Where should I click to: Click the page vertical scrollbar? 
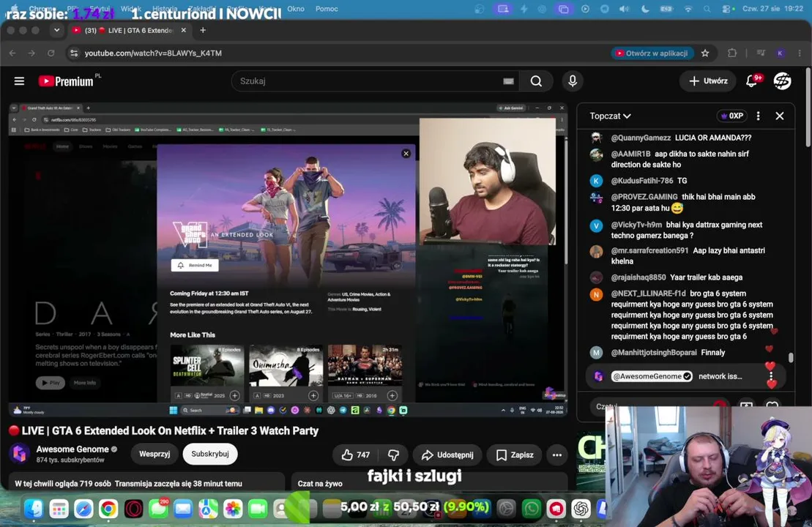(808, 106)
